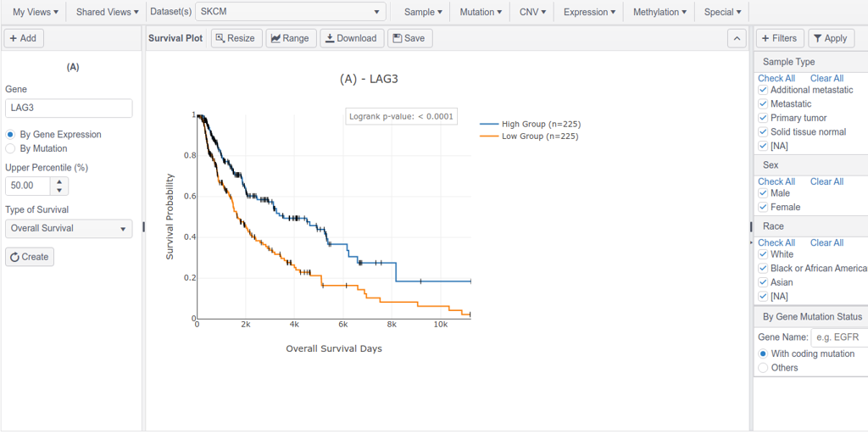
Task: Apply the selected filters
Action: [831, 38]
